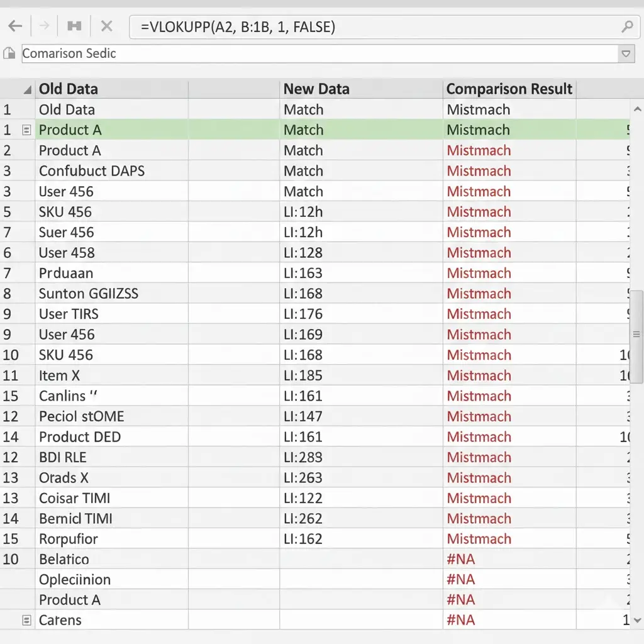
Task: Click the X cancel icon beside formula bar
Action: tap(107, 26)
